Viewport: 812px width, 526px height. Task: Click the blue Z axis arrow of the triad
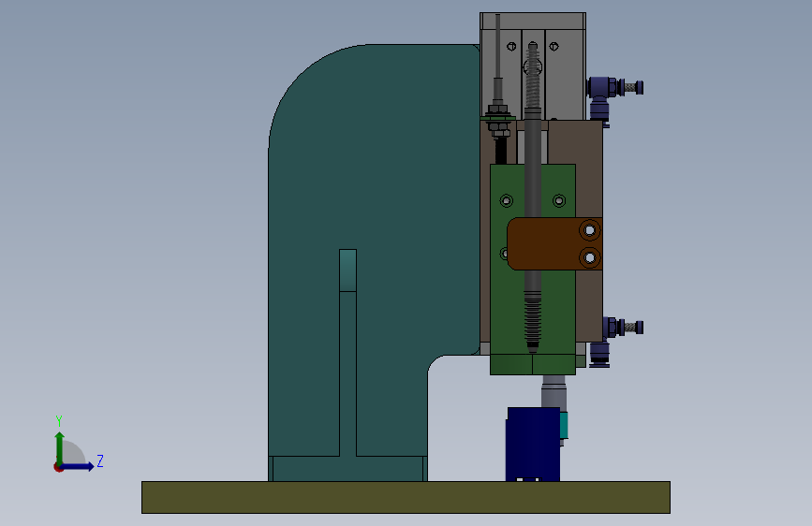(x=78, y=466)
